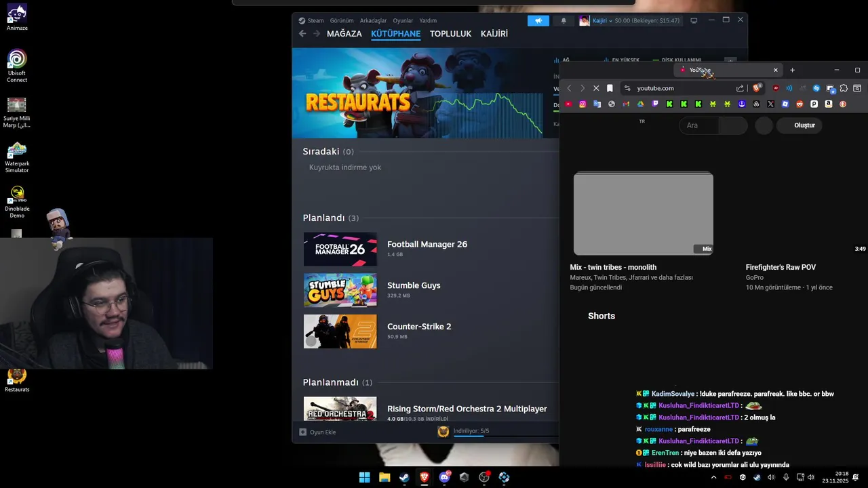
Task: Open the Arkadaşlar menu in Steam
Action: point(373,20)
